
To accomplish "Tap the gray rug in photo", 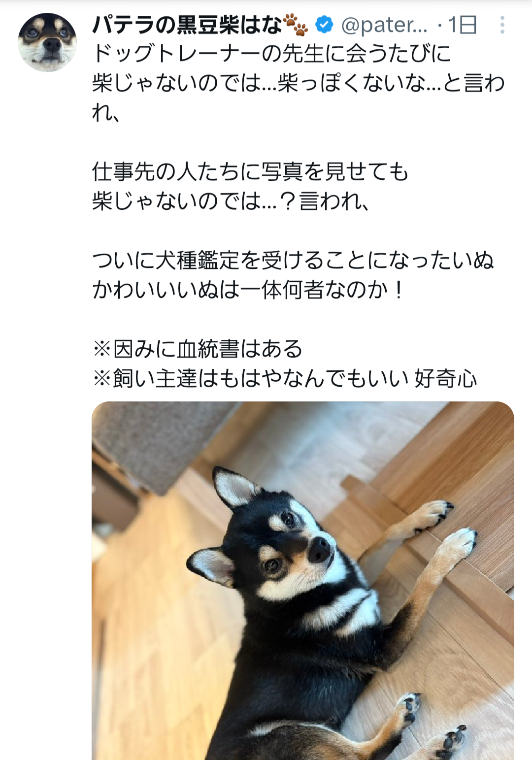I will click(x=163, y=443).
